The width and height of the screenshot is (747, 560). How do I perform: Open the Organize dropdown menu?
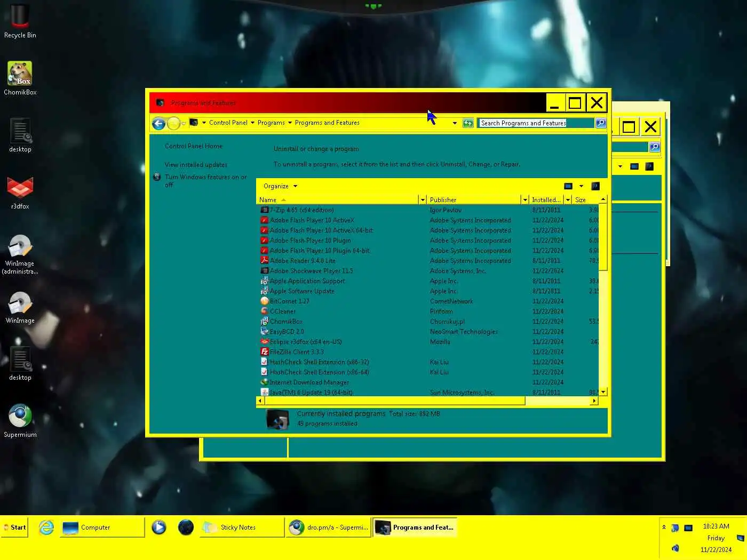point(280,186)
